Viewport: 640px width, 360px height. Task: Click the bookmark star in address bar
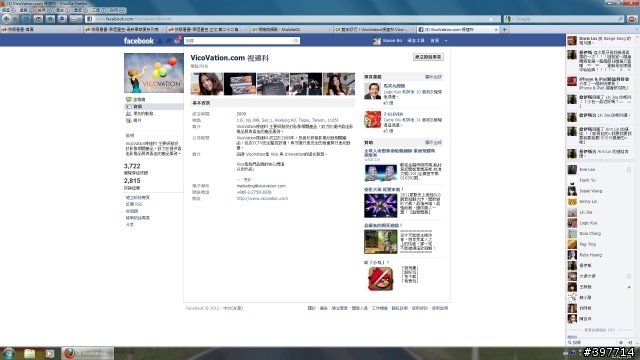coord(491,19)
